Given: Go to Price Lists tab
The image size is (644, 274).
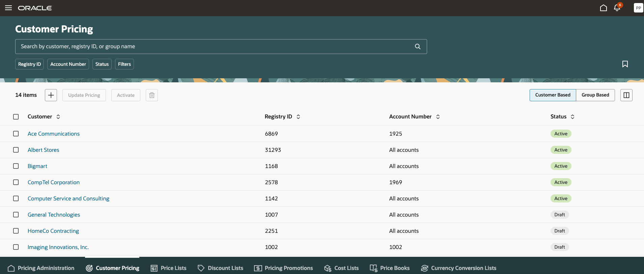Looking at the screenshot, I should pyautogui.click(x=168, y=268).
